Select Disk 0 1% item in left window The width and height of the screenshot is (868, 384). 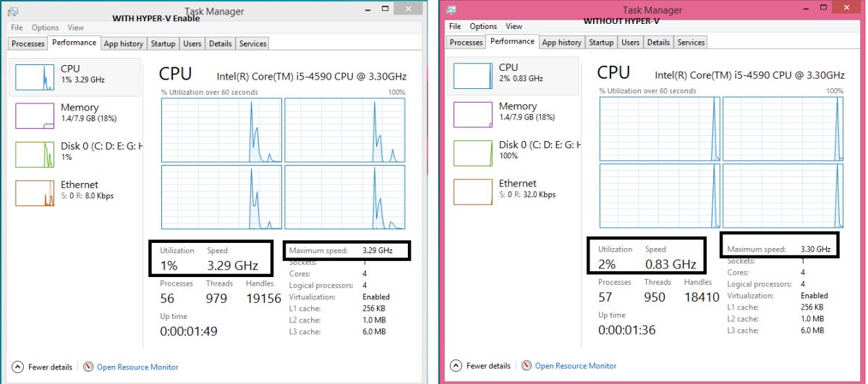coord(75,155)
